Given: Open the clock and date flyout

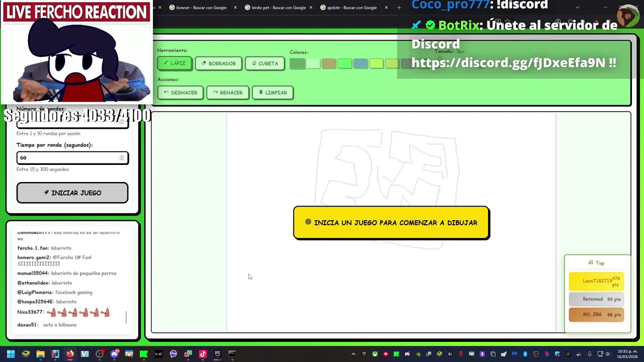Looking at the screenshot, I should pos(627,354).
